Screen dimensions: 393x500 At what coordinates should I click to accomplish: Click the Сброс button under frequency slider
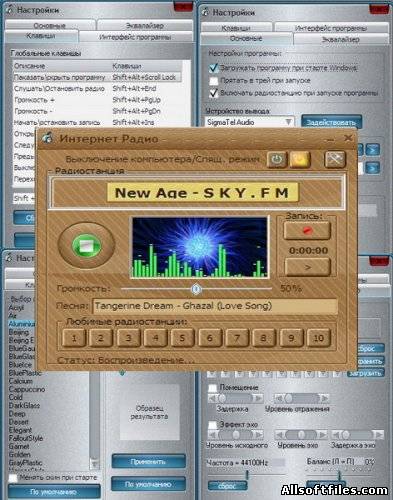point(227,486)
